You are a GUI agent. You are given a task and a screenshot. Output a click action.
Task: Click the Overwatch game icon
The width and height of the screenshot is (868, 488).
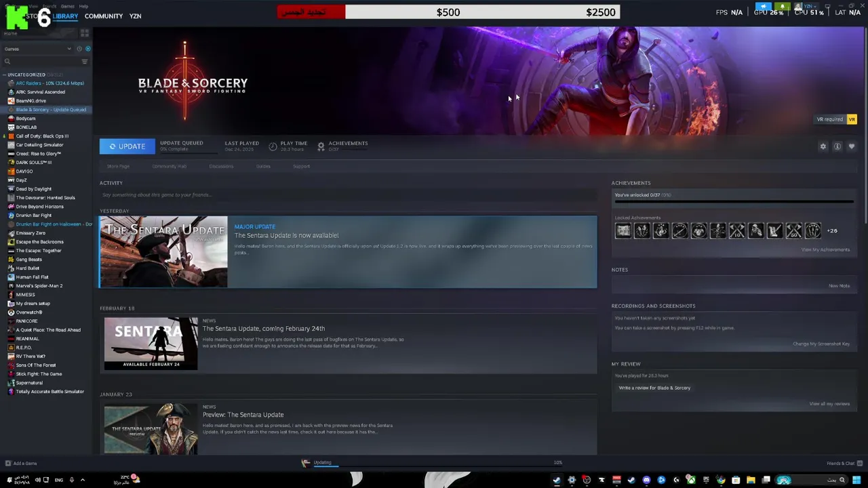pos(11,312)
